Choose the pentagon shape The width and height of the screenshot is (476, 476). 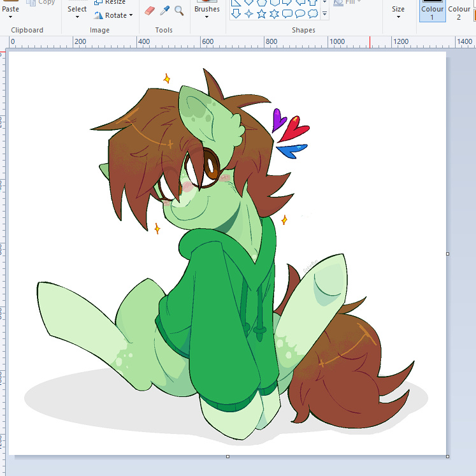pos(261,3)
